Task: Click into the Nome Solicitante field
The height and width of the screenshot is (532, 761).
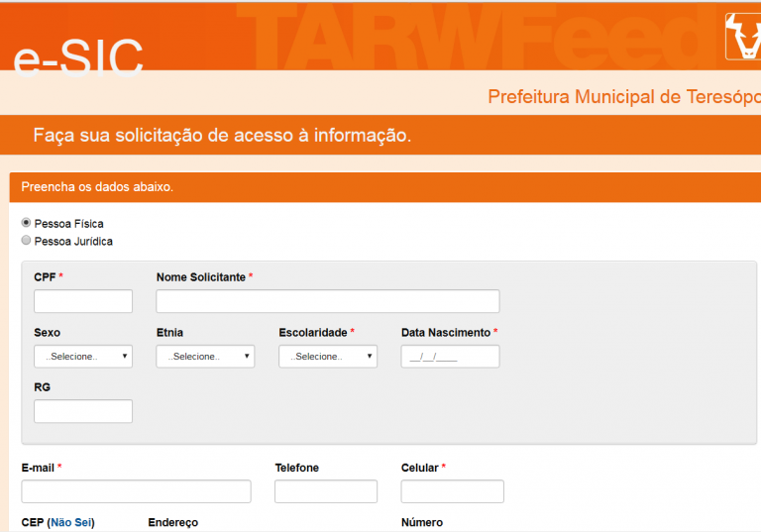Action: pos(328,301)
